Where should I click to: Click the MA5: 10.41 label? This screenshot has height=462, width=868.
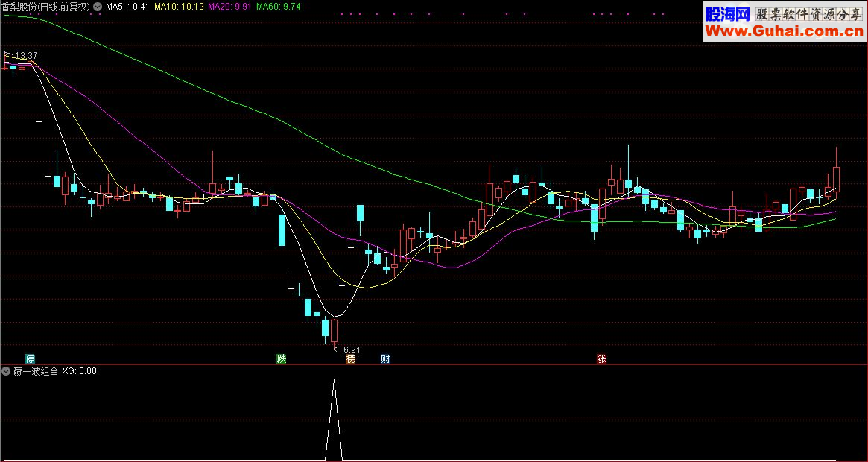(127, 7)
